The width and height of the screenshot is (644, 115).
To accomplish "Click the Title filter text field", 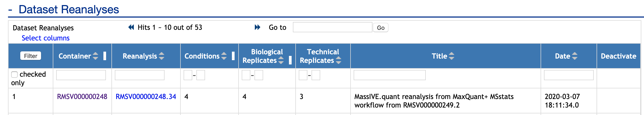I will 389,75.
